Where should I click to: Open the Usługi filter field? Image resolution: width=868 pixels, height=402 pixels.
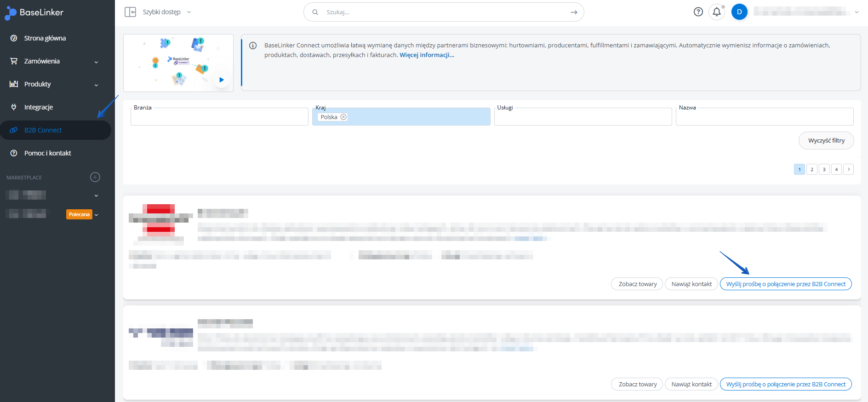583,116
